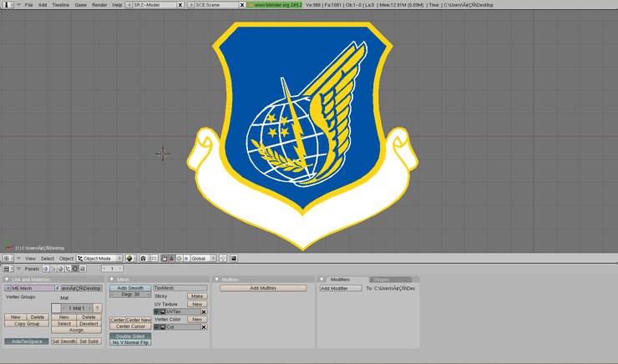Image resolution: width=618 pixels, height=364 pixels.
Task: Toggle the Auto Smooth button
Action: 130,288
